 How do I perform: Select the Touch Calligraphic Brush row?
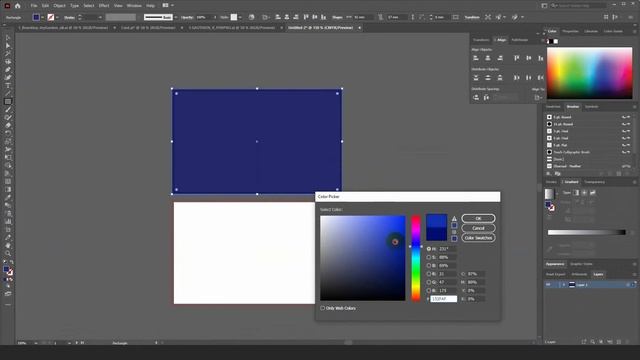589,152
